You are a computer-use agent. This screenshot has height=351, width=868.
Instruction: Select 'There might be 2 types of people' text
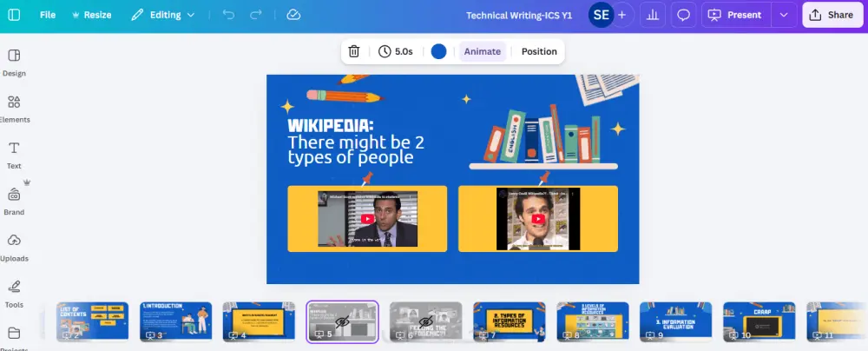[355, 149]
